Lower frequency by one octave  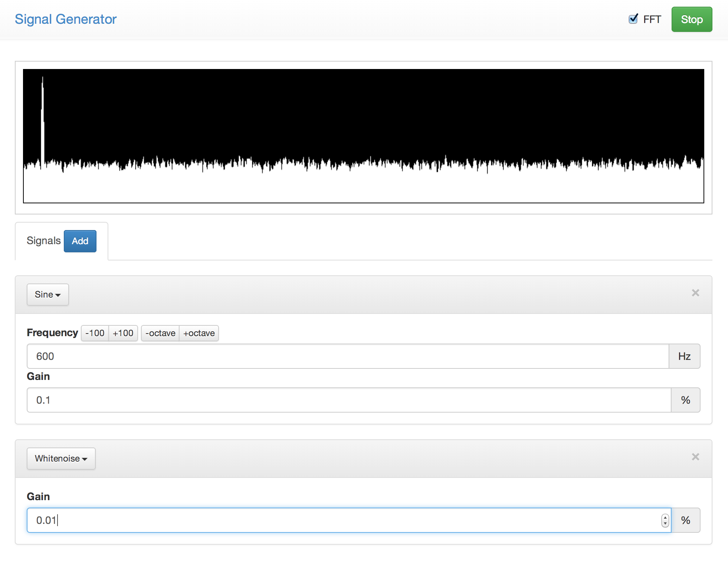[x=160, y=333]
